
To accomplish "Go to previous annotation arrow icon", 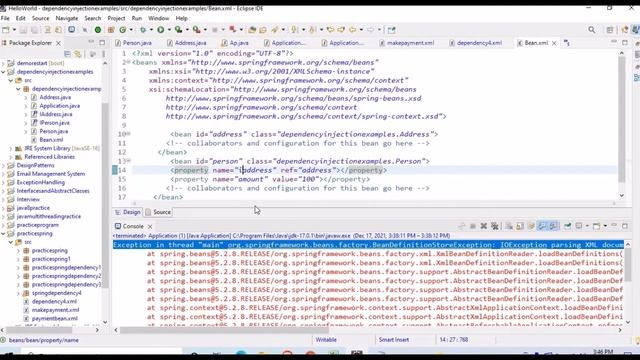I will tap(312, 30).
